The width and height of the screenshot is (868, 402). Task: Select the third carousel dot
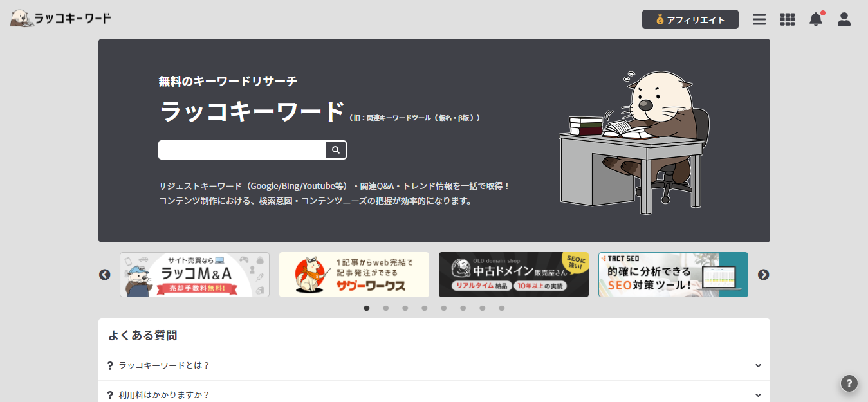(x=405, y=308)
